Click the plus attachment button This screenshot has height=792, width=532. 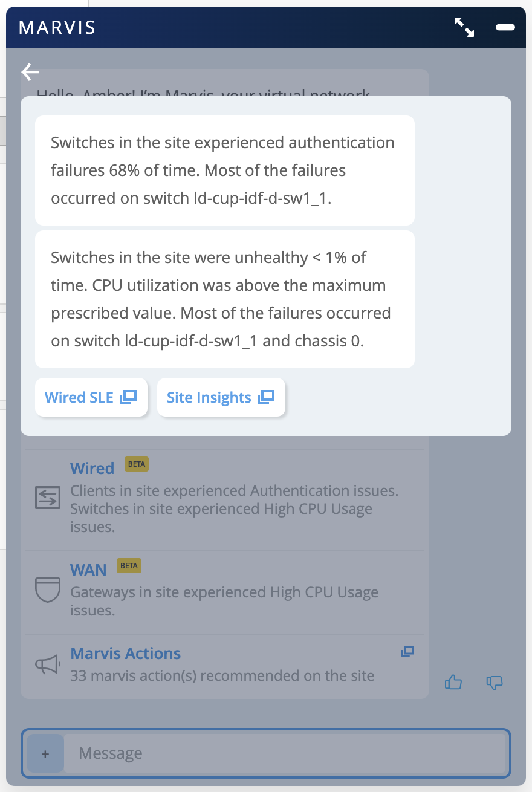45,753
